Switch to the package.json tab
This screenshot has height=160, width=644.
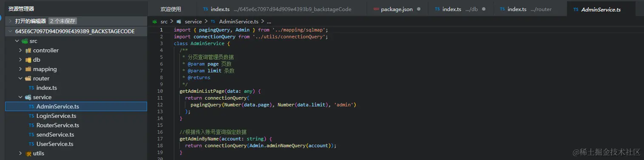pyautogui.click(x=397, y=9)
